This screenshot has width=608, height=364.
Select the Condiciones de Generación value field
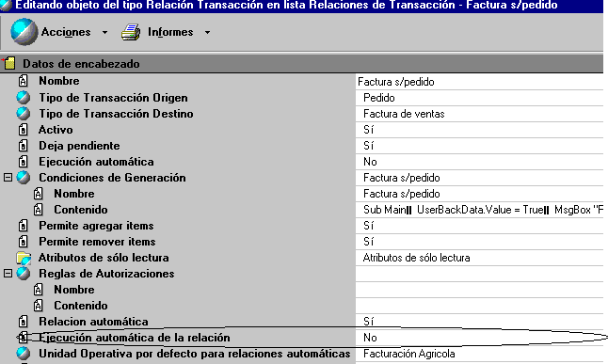pos(479,178)
